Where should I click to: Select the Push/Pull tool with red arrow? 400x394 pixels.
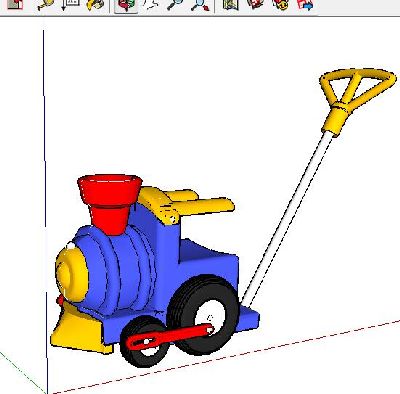coord(15,4)
